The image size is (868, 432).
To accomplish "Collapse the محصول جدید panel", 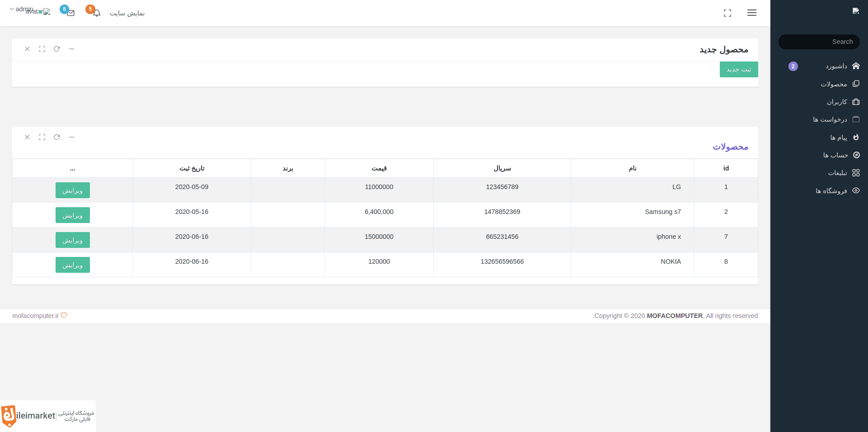I will click(x=71, y=49).
